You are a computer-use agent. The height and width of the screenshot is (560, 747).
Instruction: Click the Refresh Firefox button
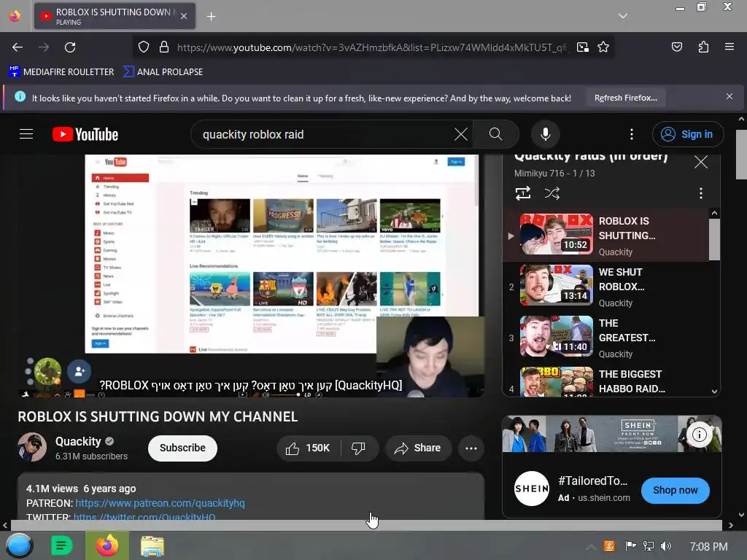625,98
